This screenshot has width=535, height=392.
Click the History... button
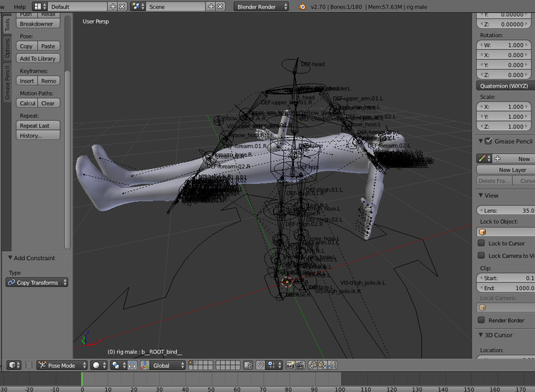(38, 135)
